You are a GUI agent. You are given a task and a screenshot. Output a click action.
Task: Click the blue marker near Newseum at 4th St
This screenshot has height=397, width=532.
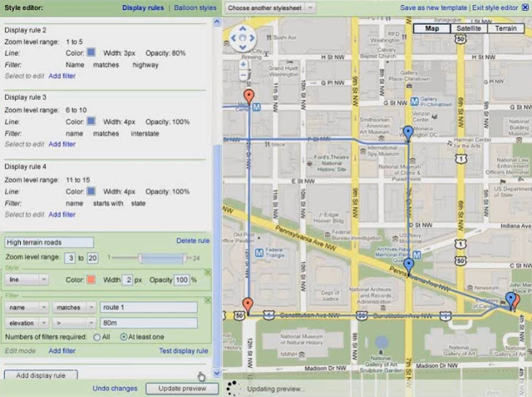(510, 300)
